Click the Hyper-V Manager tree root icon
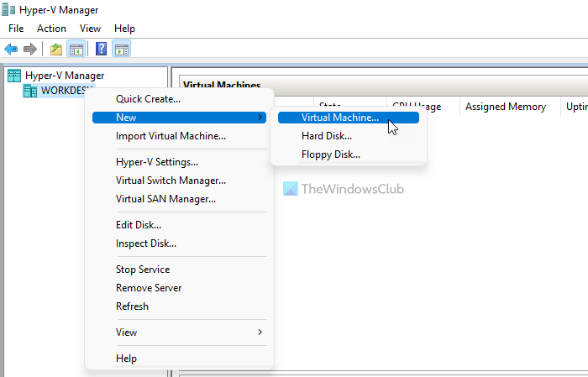 [x=14, y=76]
